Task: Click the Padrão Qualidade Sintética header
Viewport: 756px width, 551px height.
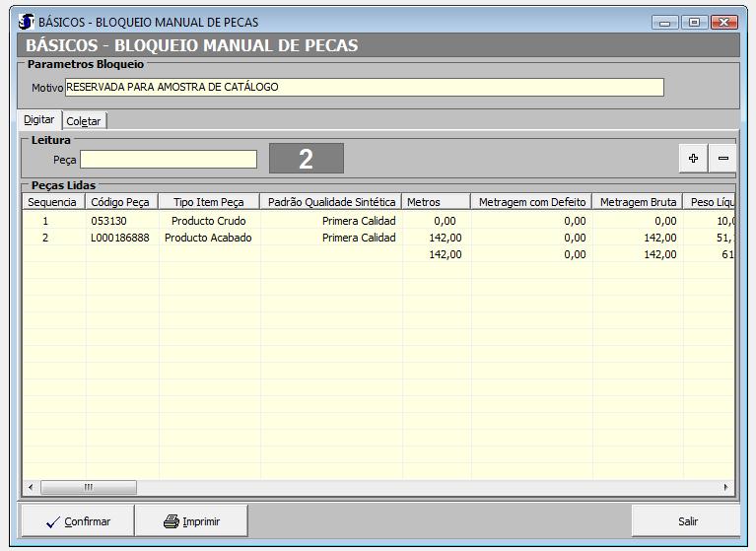Action: 331,202
